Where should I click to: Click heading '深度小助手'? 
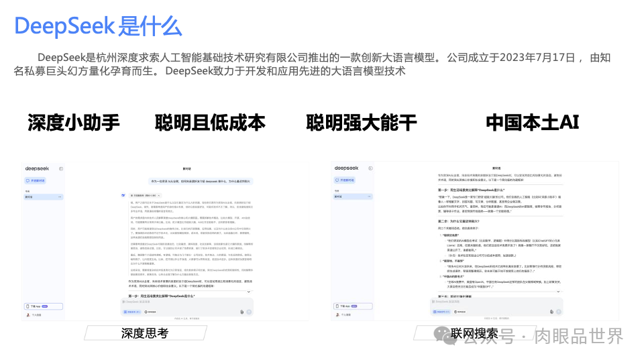coord(74,123)
